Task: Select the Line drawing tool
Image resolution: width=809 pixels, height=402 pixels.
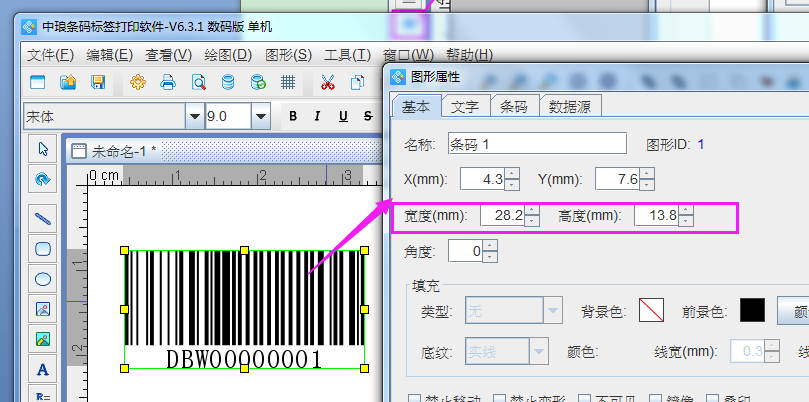Action: click(x=43, y=218)
